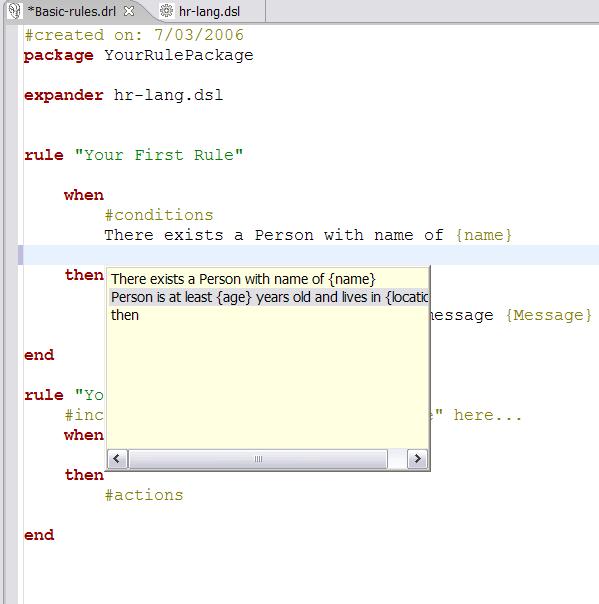Image resolution: width=599 pixels, height=604 pixels.
Task: Switch to the Basic-rules.drl tab
Action: 72,12
